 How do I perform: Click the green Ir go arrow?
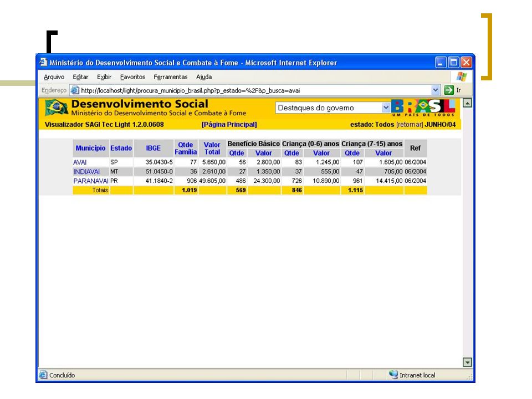coord(449,90)
